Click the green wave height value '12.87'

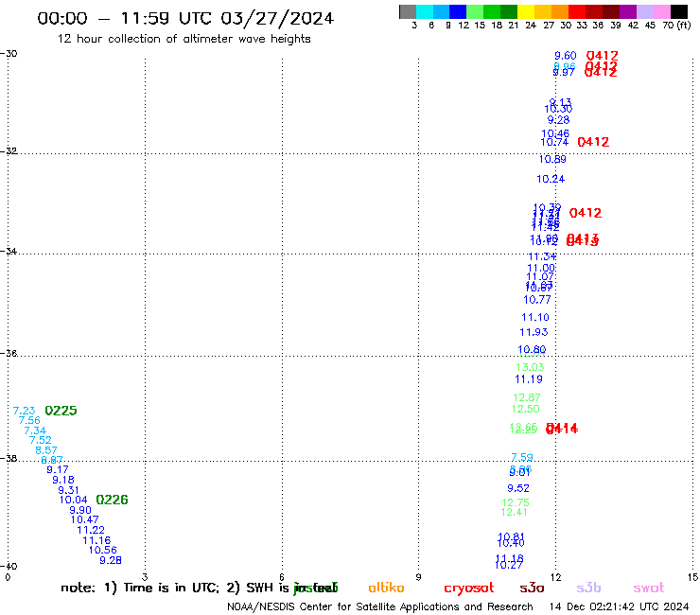tap(527, 397)
